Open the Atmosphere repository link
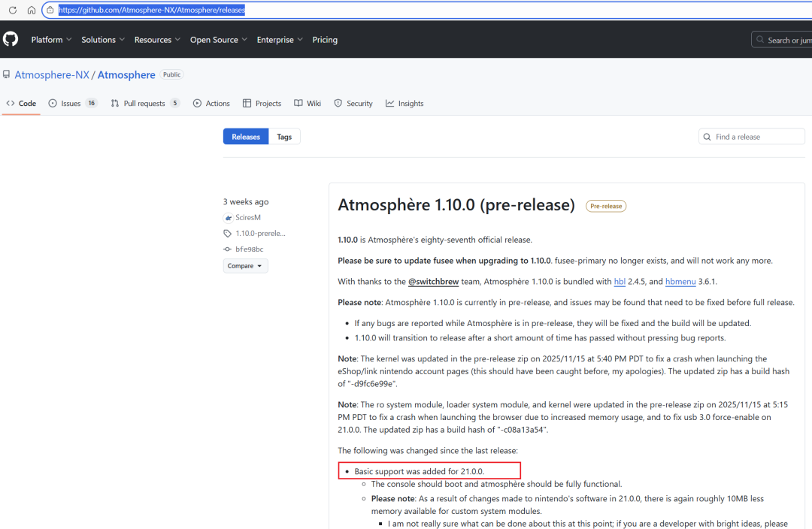The width and height of the screenshot is (812, 529). point(126,74)
